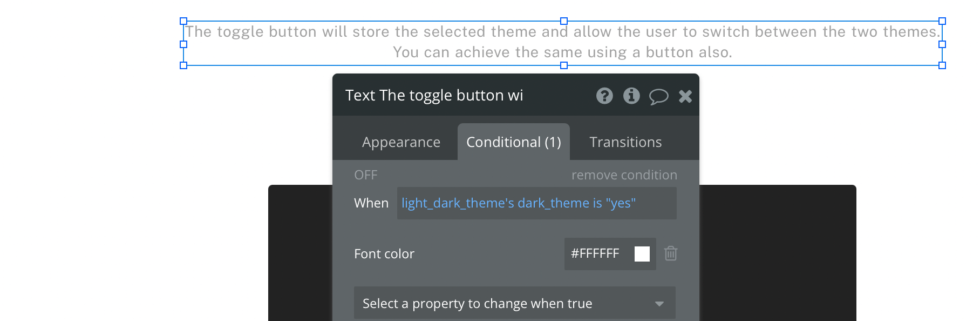Switch to the Appearance tab
The image size is (980, 321).
(x=401, y=142)
